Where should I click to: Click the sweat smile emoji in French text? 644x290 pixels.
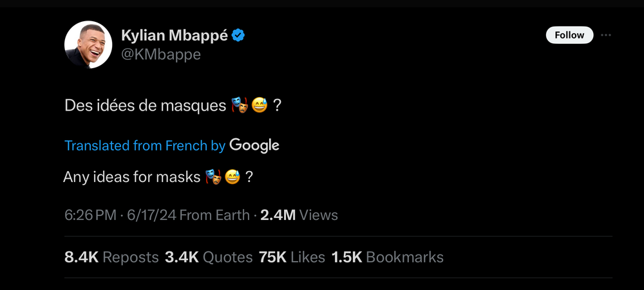tap(260, 105)
